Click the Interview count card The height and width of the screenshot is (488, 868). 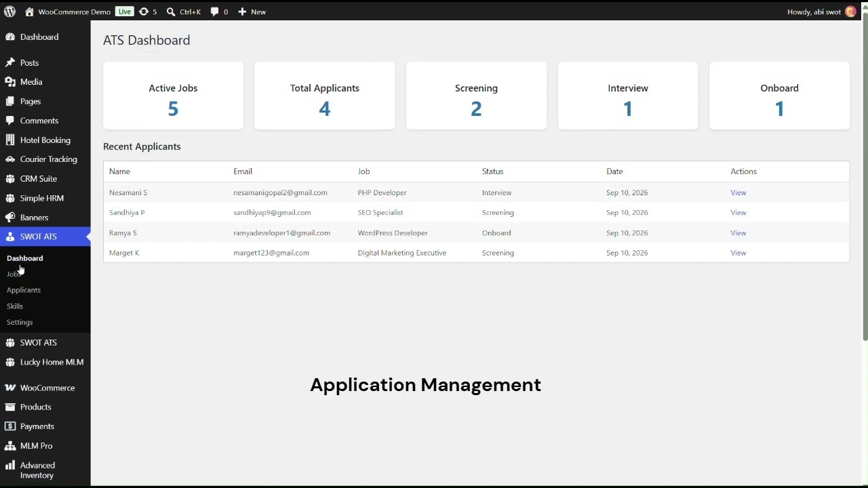click(628, 96)
